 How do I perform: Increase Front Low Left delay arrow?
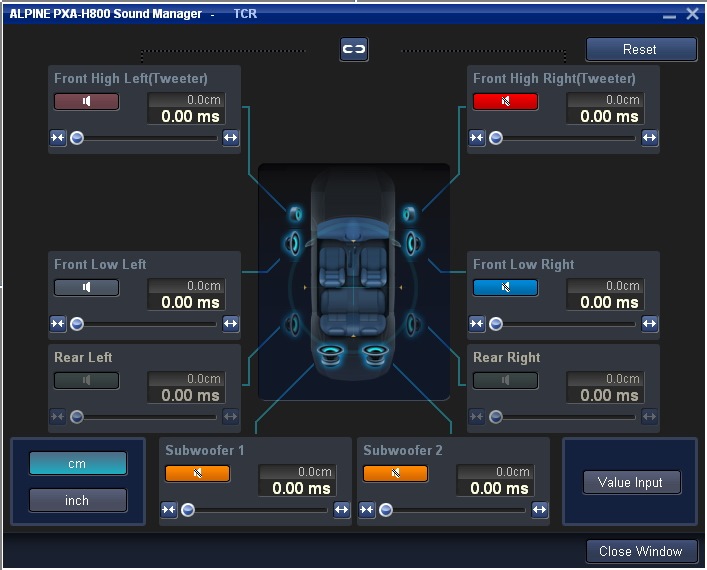click(230, 323)
